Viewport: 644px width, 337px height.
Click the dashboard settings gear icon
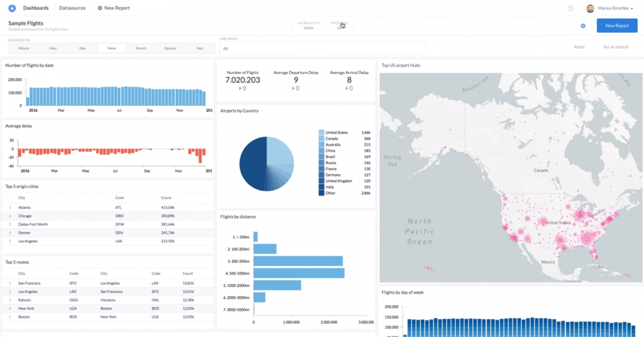[583, 26]
